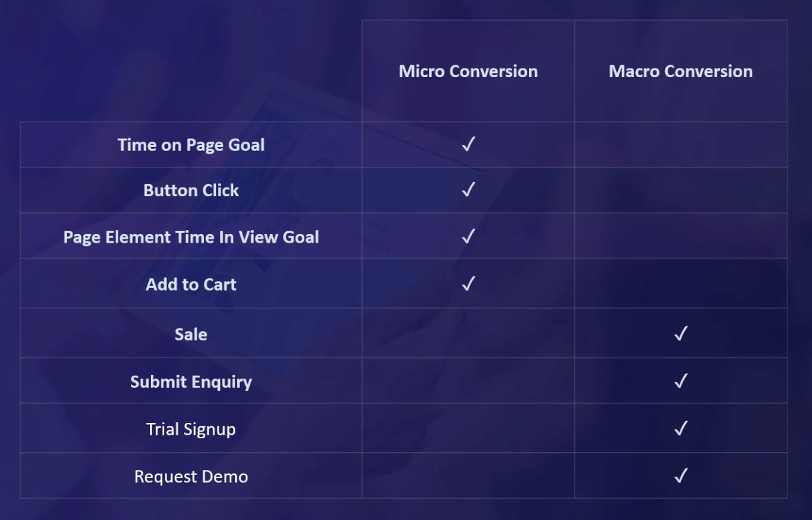Select the Submit Enquiry checkmark

(680, 381)
